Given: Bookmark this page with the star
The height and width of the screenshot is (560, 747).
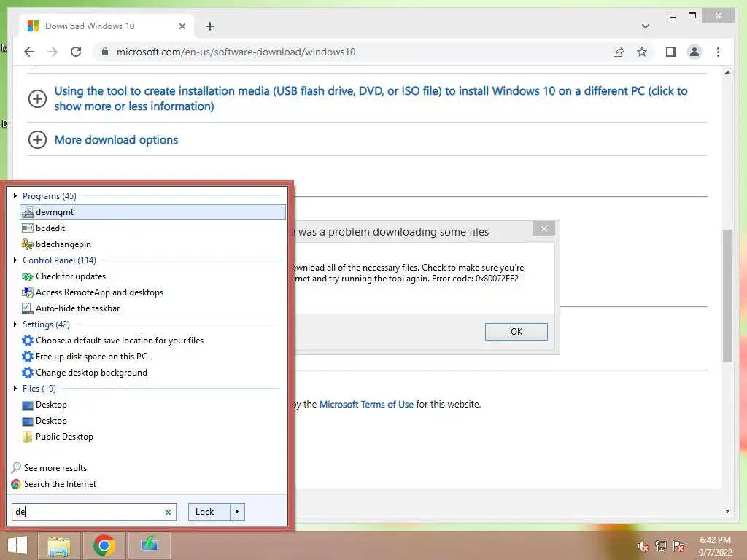Looking at the screenshot, I should [x=642, y=52].
